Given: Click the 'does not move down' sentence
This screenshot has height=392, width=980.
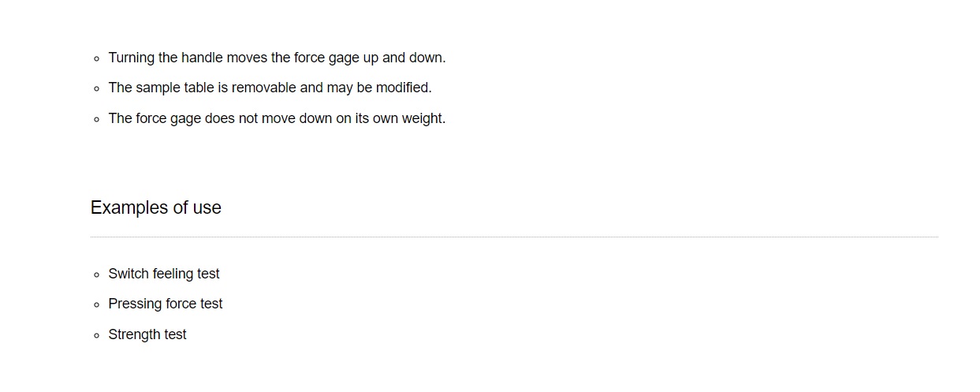Looking at the screenshot, I should [277, 118].
